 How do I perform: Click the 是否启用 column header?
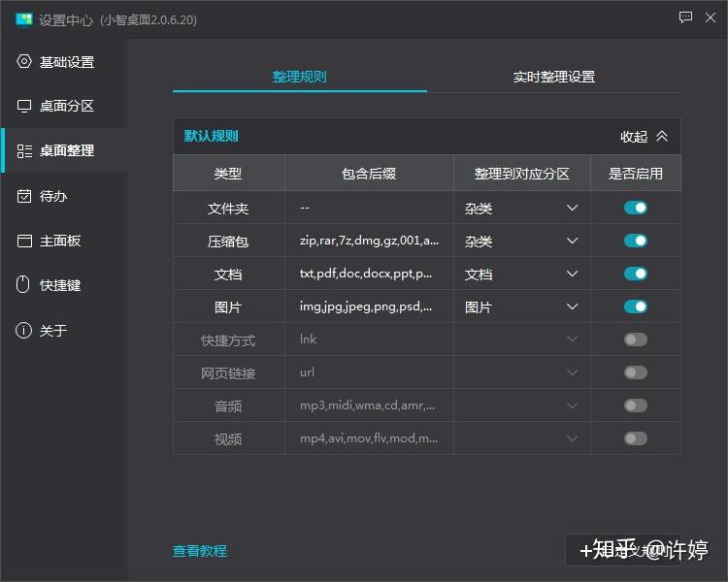tap(635, 174)
